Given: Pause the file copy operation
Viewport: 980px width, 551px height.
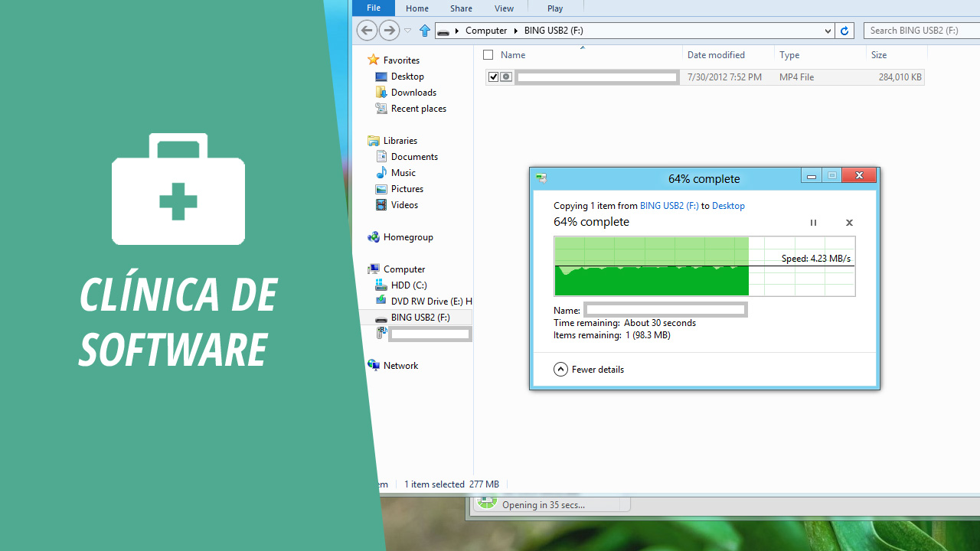Looking at the screenshot, I should click(813, 223).
